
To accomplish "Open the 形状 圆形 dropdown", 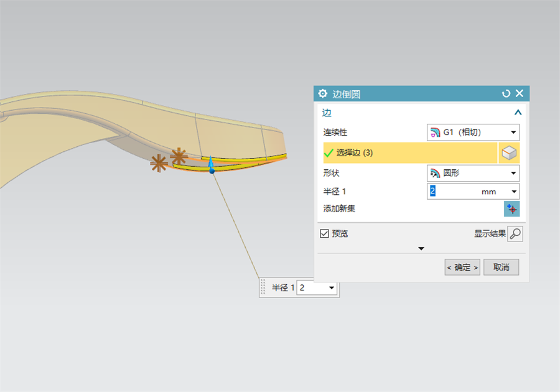I will tap(473, 173).
